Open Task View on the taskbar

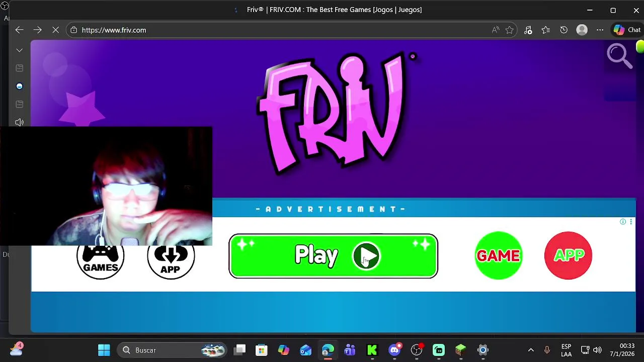click(x=240, y=350)
